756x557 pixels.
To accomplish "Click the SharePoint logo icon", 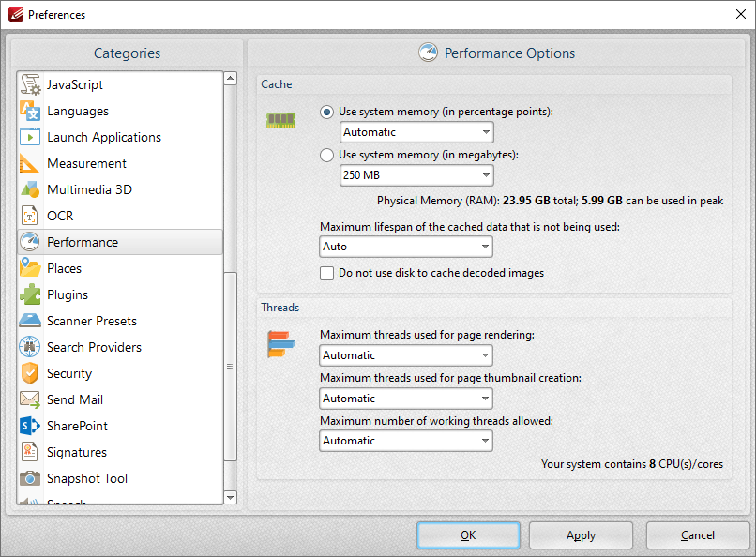I will (x=30, y=426).
